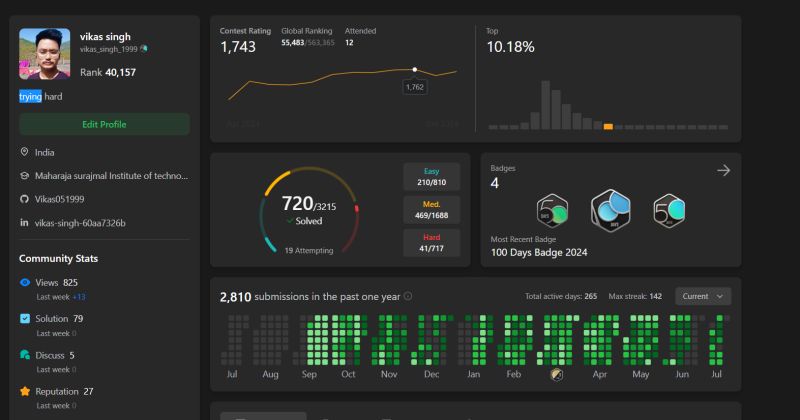The height and width of the screenshot is (420, 800).
Task: Click the info icon beside submissions count
Action: click(x=408, y=296)
